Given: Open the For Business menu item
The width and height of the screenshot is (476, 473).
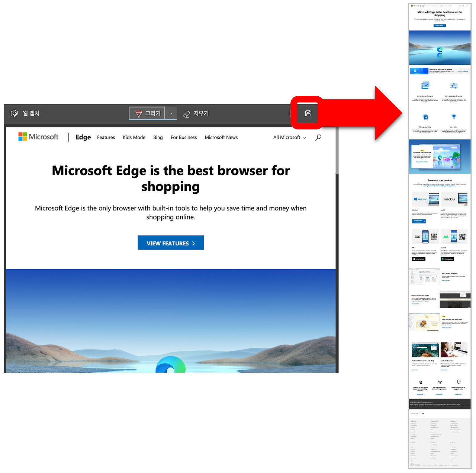Looking at the screenshot, I should (184, 138).
